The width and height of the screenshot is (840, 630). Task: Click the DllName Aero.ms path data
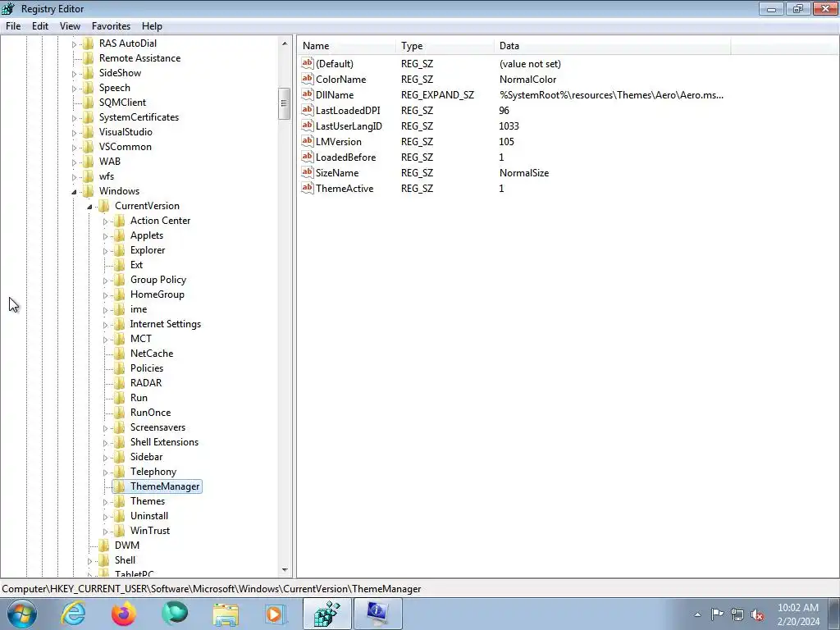tap(611, 95)
